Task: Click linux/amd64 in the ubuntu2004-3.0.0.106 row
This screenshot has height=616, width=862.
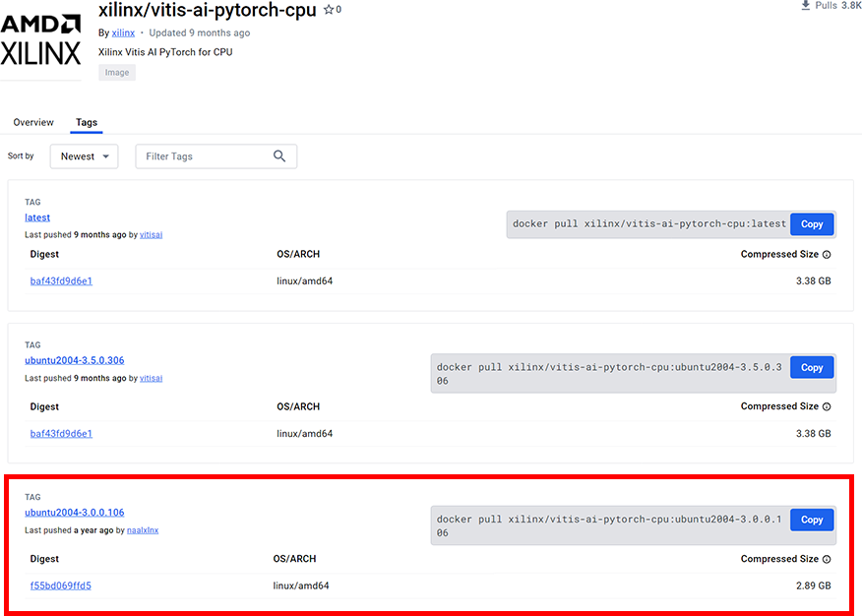Action: (301, 585)
